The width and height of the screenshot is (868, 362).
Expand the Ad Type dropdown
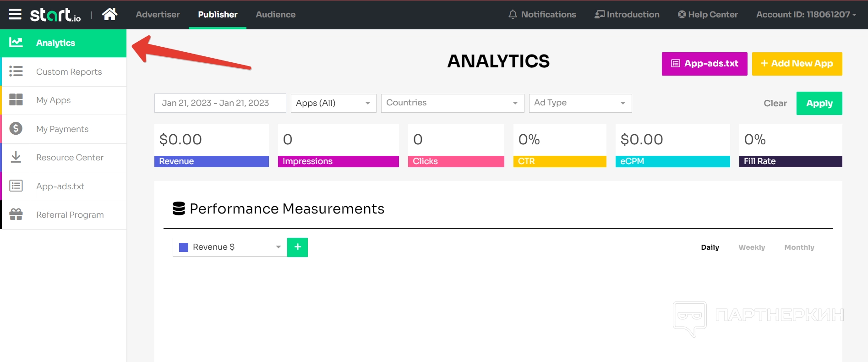coord(580,103)
